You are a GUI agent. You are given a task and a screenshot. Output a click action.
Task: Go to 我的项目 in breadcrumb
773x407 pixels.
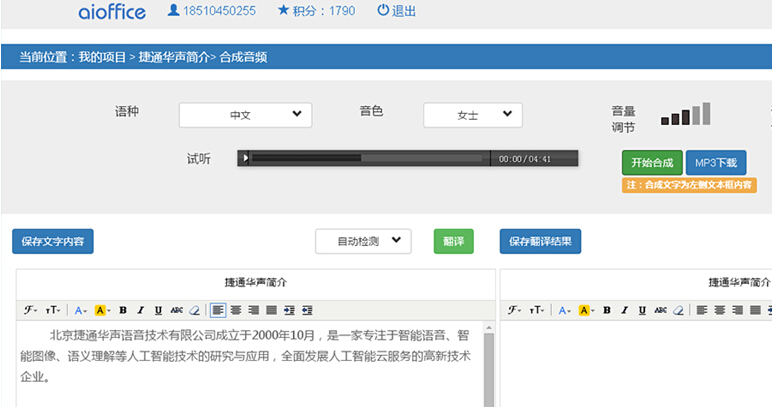[102, 57]
